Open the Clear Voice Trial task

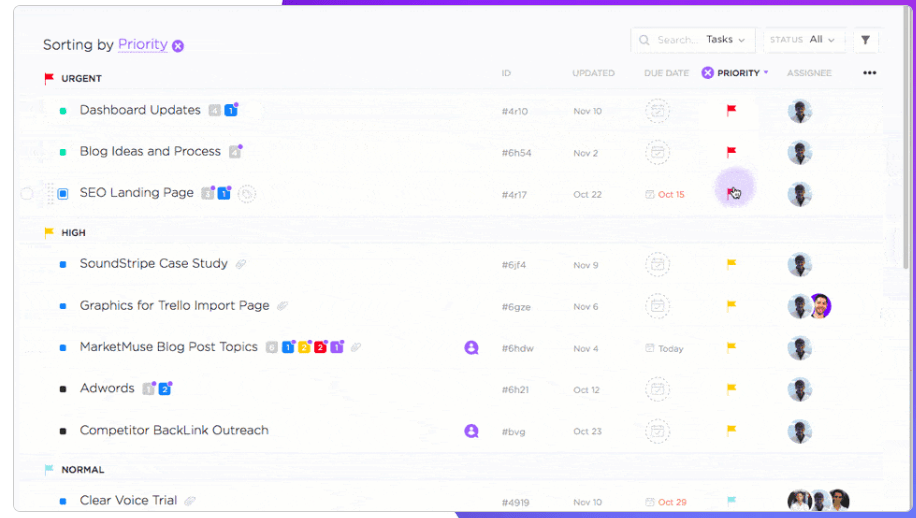(x=128, y=500)
